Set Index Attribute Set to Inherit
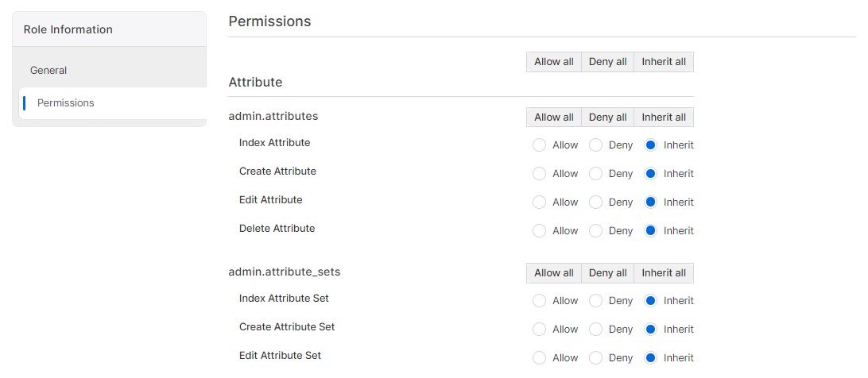This screenshot has width=868, height=378. coord(651,301)
